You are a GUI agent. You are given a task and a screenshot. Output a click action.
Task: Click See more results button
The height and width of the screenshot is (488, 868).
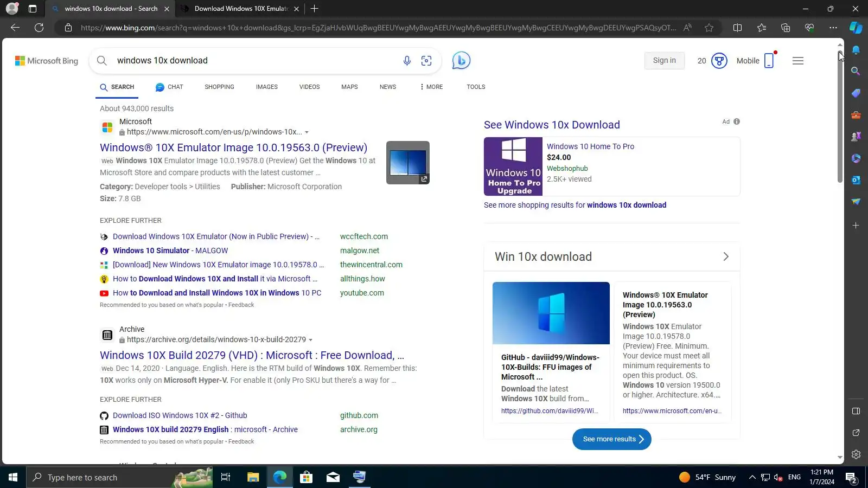(x=612, y=439)
